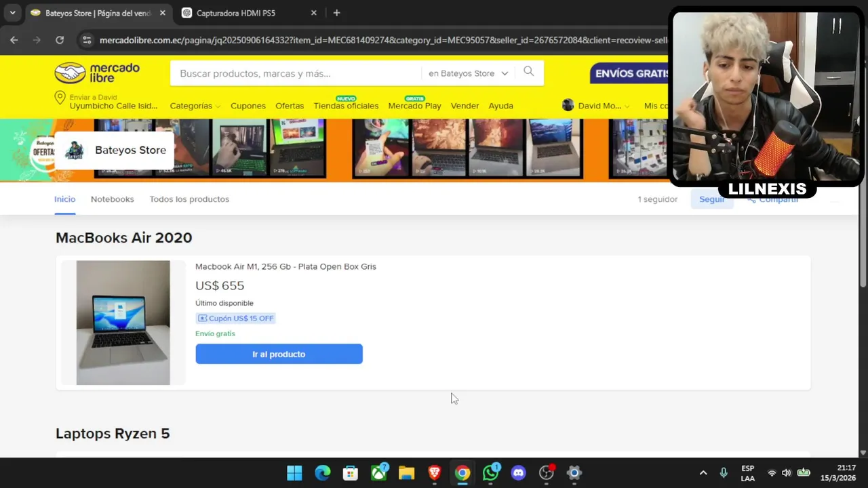Click the browser back arrow
The height and width of the screenshot is (488, 868).
pyautogui.click(x=14, y=40)
